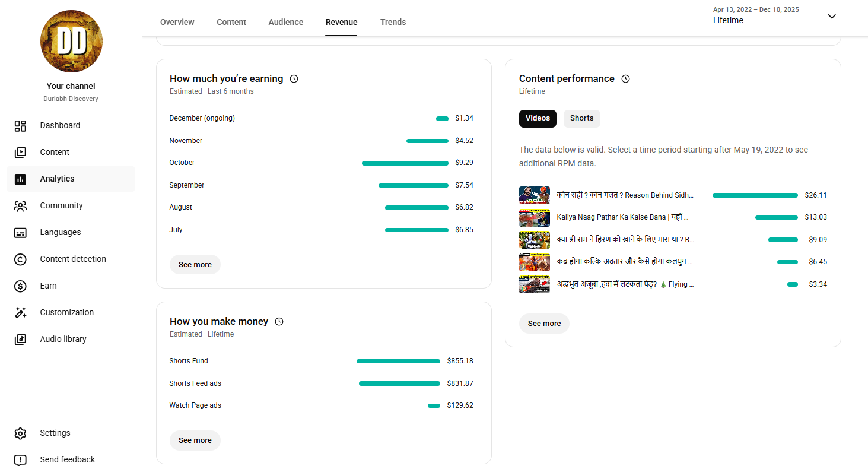868x466 pixels.
Task: Click the Earn dollar icon
Action: click(20, 286)
